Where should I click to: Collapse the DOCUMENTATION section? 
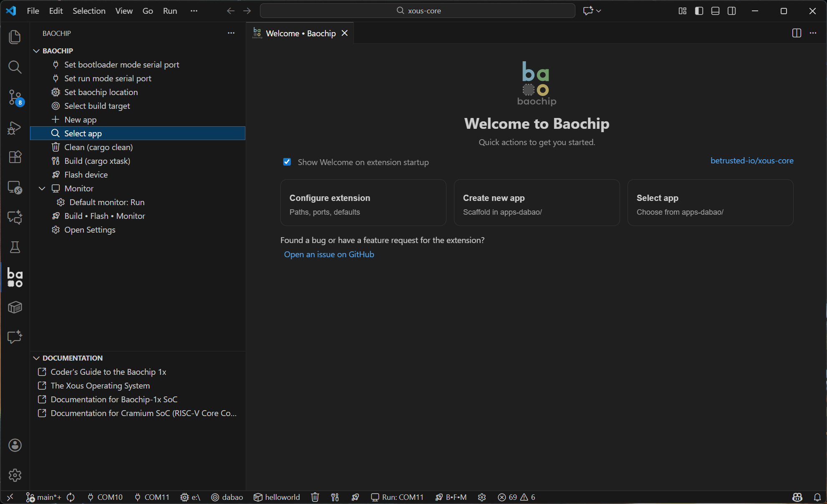tap(36, 358)
